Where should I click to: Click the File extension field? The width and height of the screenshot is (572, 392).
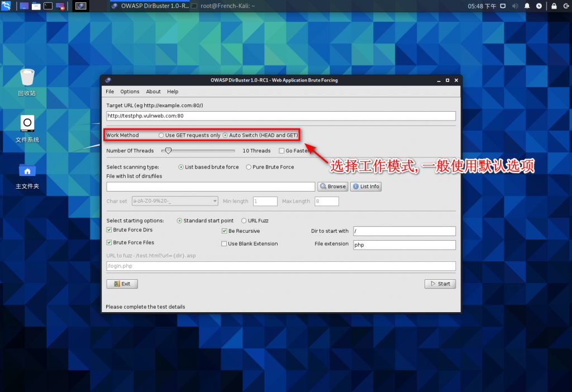404,245
